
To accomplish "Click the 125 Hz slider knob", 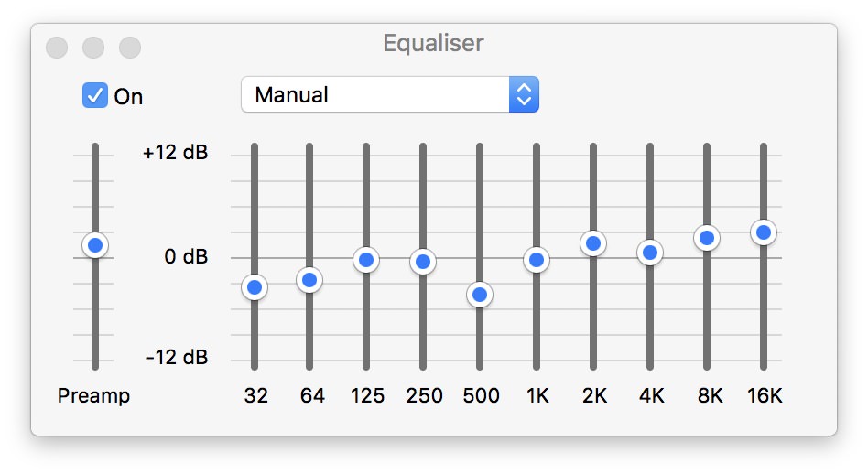I will 366,260.
